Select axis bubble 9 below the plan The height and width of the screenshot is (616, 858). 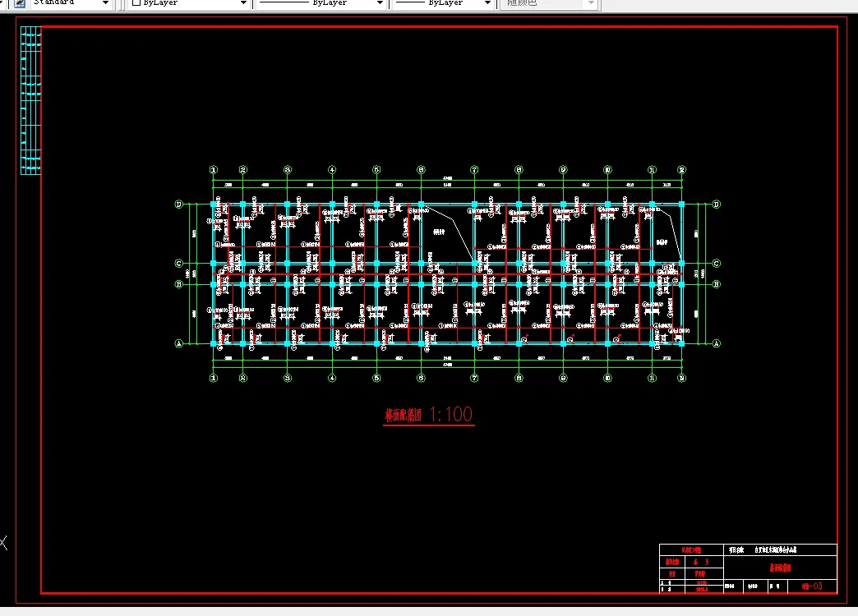[563, 378]
